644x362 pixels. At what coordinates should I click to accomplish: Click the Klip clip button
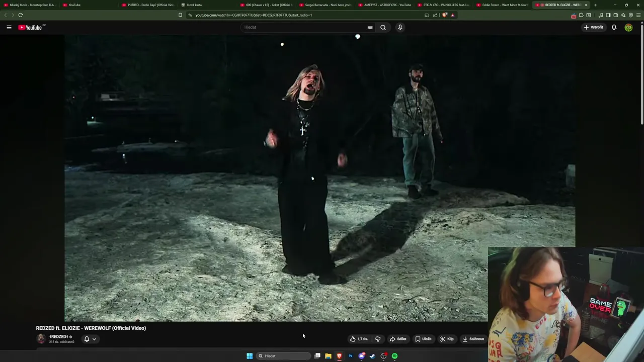coord(447,339)
